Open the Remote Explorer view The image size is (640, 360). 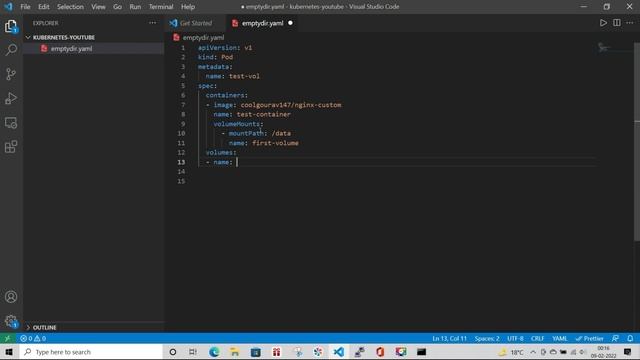11,122
